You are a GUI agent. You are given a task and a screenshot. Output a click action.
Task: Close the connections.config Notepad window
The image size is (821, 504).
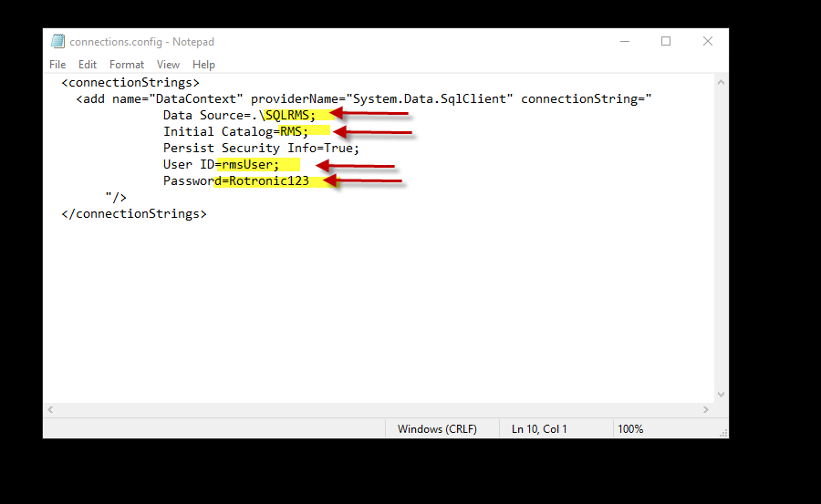[708, 41]
